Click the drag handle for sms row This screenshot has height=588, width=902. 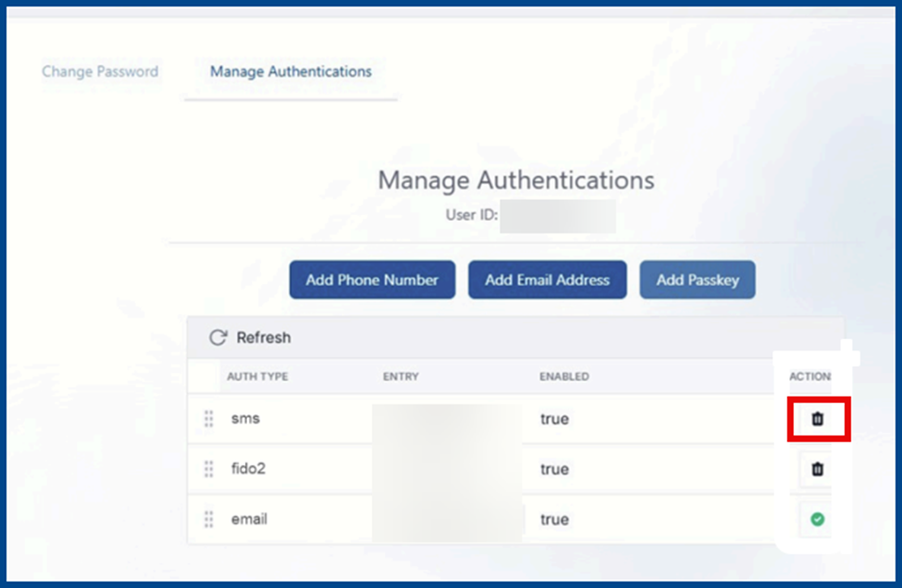click(208, 419)
